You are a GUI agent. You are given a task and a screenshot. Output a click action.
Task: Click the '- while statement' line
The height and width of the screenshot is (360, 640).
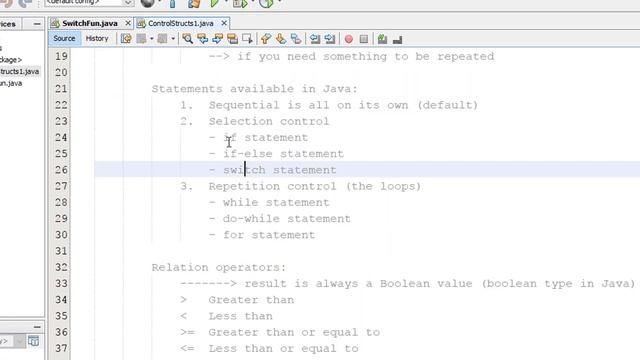tap(269, 202)
